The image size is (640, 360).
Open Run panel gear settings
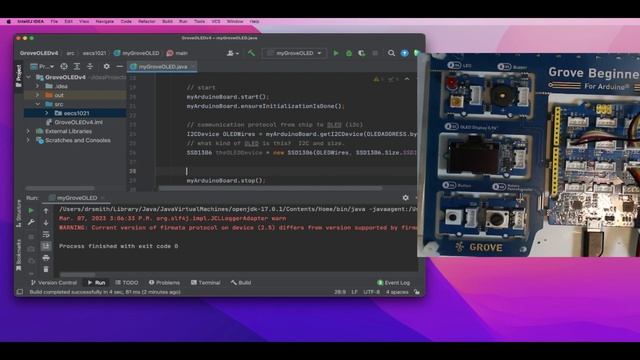(405, 198)
